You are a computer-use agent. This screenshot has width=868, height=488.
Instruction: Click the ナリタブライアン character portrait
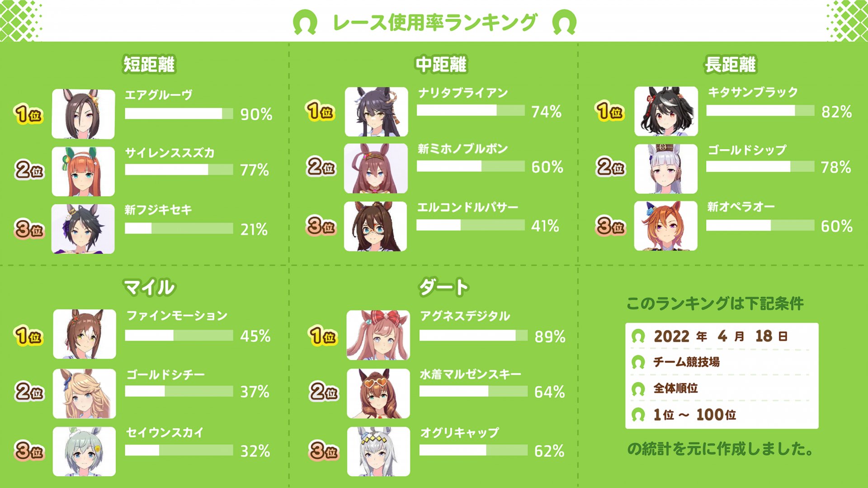click(x=376, y=112)
